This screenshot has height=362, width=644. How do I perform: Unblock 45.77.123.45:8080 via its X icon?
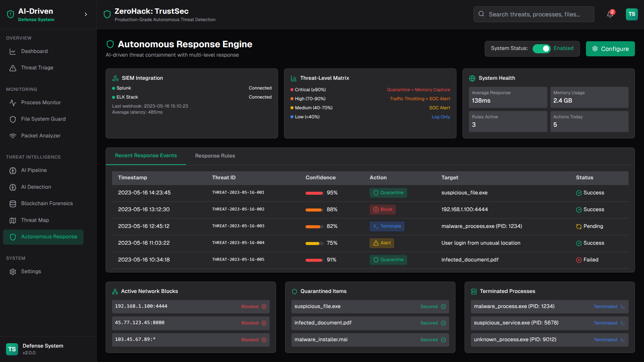point(264,323)
